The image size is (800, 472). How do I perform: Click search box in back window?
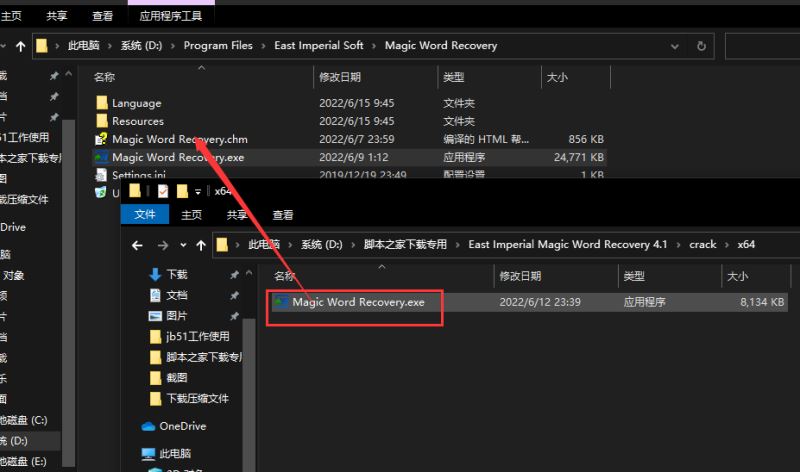763,46
